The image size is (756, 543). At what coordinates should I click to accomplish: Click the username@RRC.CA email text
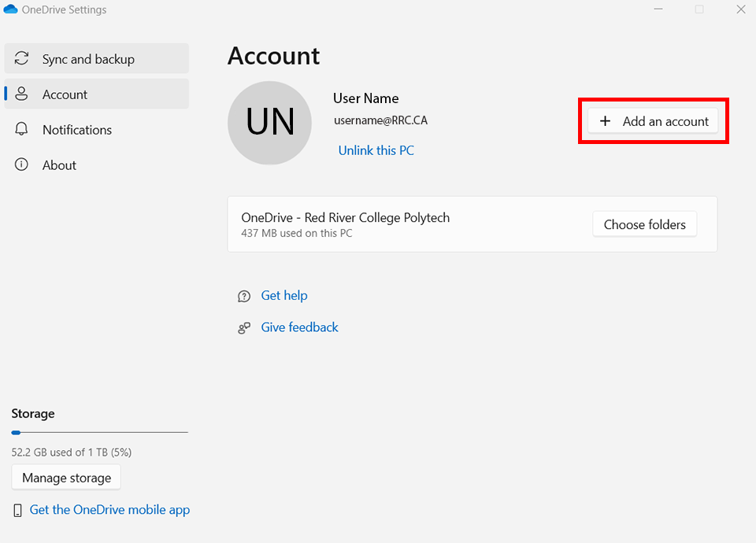click(x=380, y=120)
